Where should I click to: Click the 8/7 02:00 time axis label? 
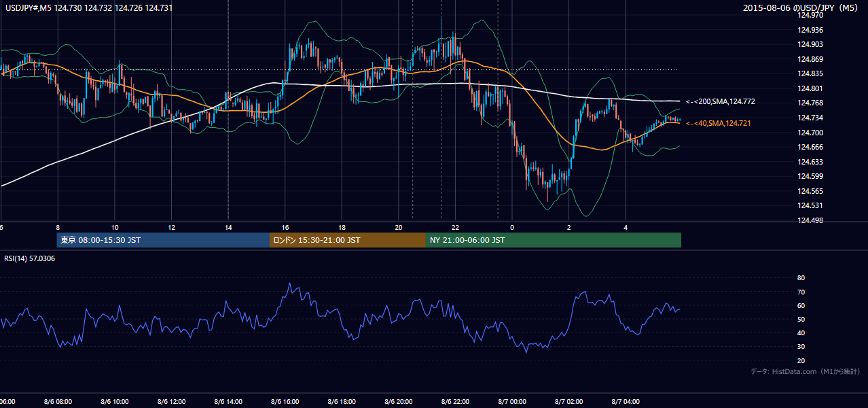coord(569,402)
